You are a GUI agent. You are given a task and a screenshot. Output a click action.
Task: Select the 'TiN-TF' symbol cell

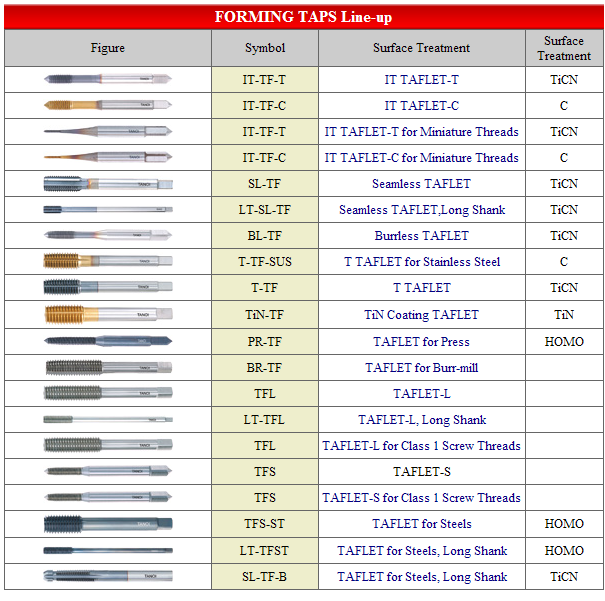point(265,314)
